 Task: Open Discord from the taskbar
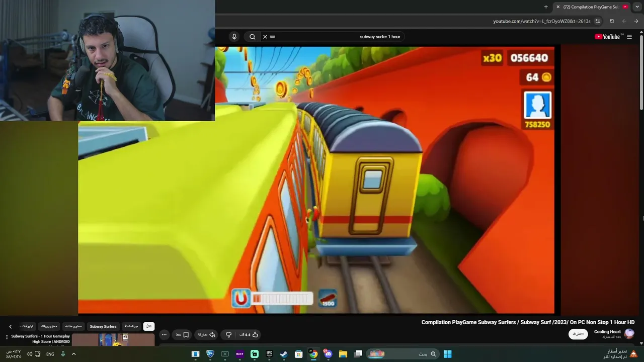pyautogui.click(x=328, y=354)
